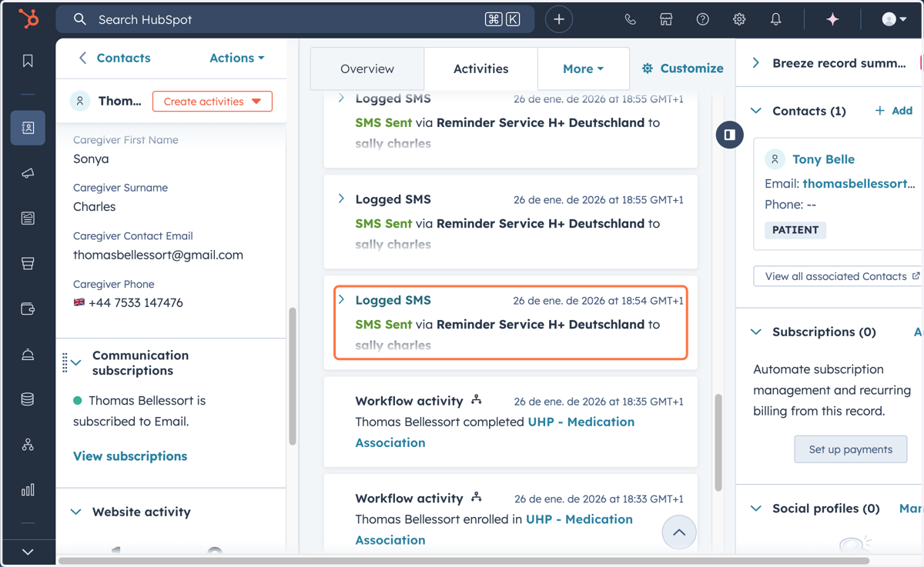Open View subscriptions link
The width and height of the screenshot is (924, 567).
coord(130,456)
